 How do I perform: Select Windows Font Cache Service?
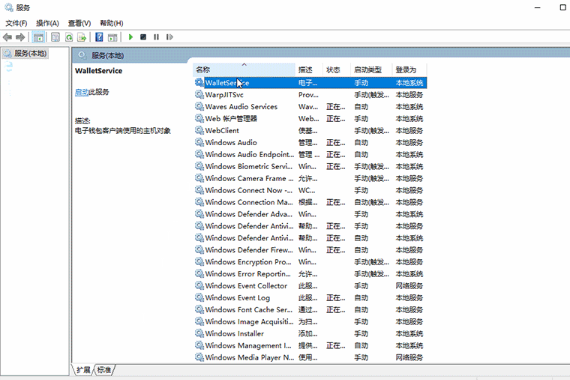point(310,310)
